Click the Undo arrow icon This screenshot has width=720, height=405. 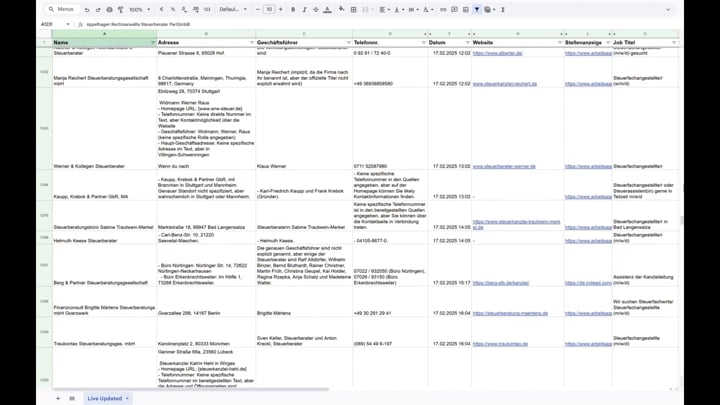[x=87, y=10]
